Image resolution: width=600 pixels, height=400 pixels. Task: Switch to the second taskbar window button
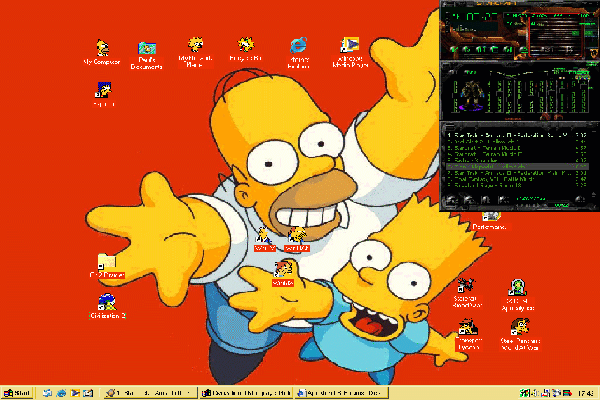[x=247, y=392]
